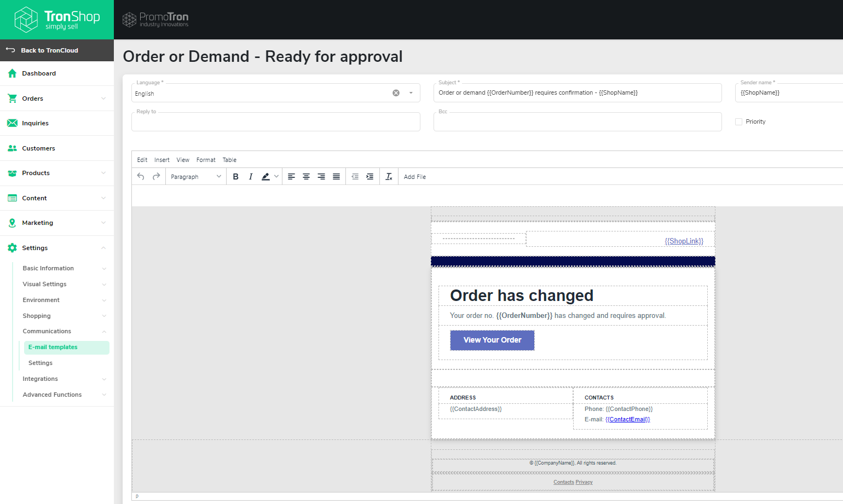The height and width of the screenshot is (504, 843).
Task: Open the Edit menu
Action: 142,160
